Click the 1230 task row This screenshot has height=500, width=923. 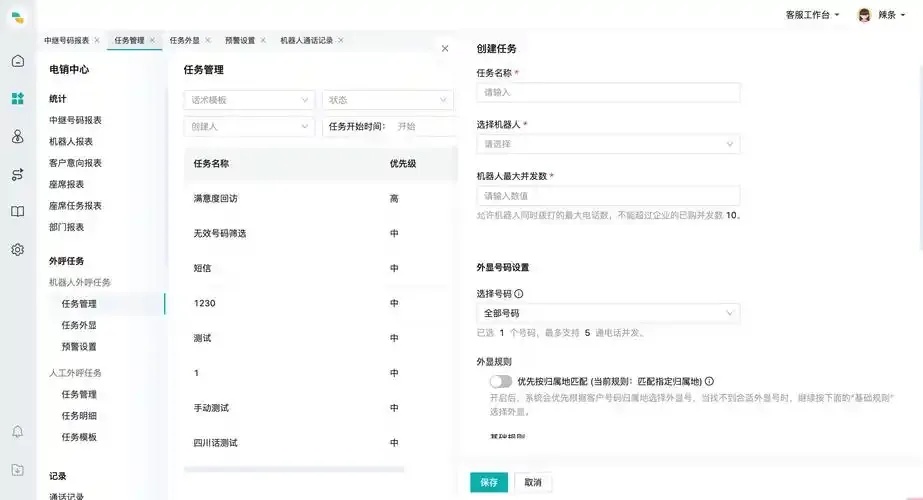click(x=320, y=303)
